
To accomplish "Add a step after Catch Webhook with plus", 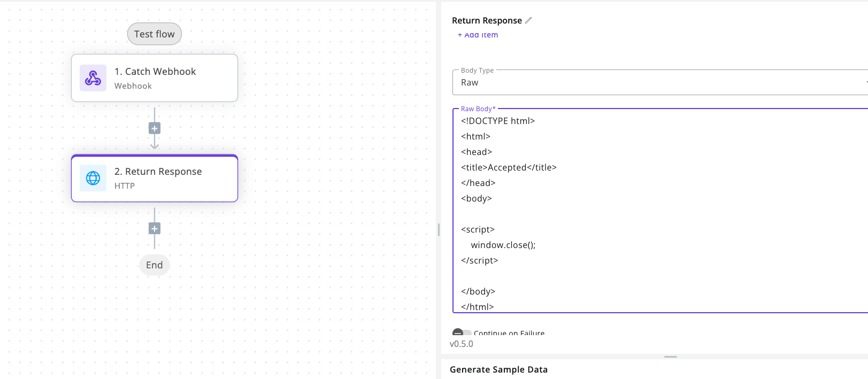I will [155, 128].
